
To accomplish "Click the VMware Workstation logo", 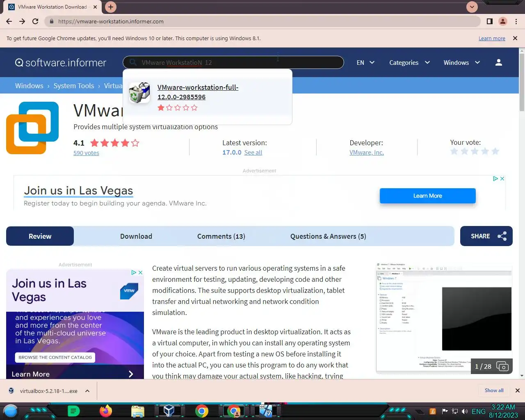I will (32, 128).
